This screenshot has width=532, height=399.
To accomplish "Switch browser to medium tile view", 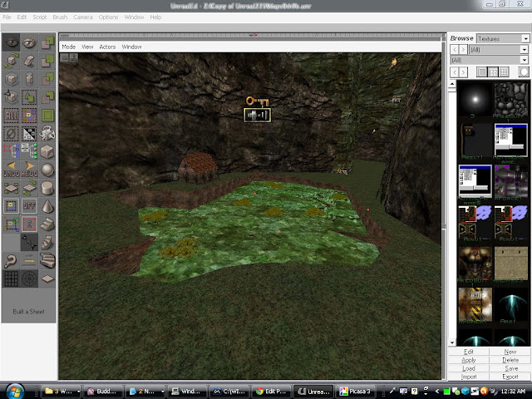I will (493, 72).
